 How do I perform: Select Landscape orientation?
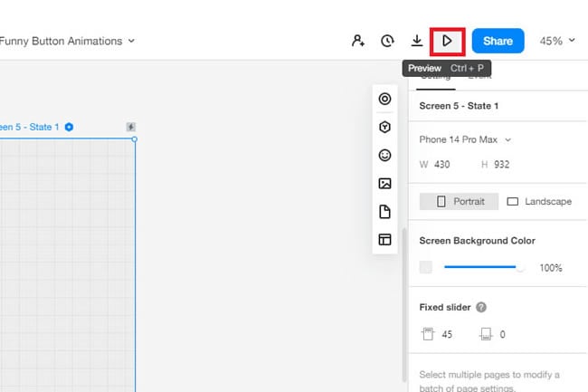(538, 201)
